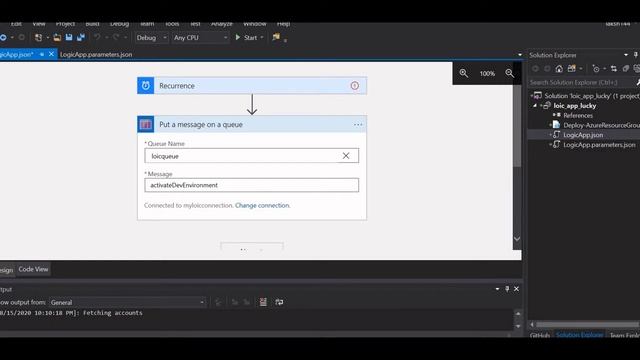
Task: Close the LogicApp.json tab
Action: click(x=51, y=54)
